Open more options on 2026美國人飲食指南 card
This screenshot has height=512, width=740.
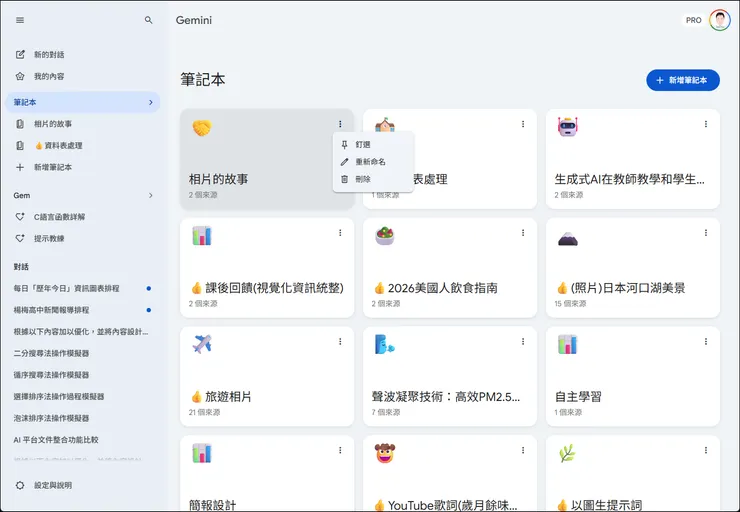[x=523, y=233]
